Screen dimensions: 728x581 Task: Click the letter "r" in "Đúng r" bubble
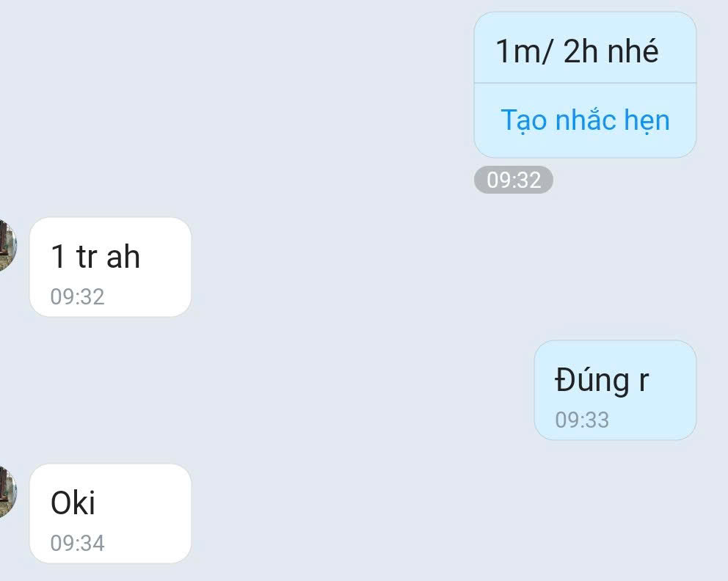644,381
